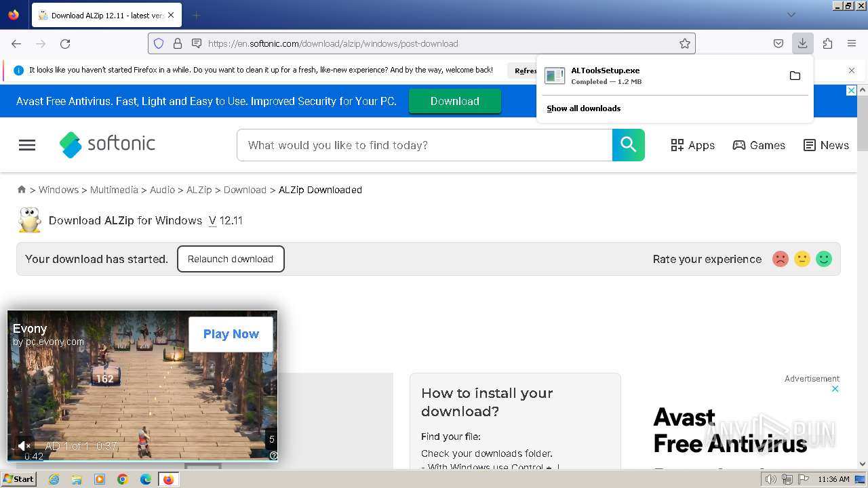Click the URL address bar
Image resolution: width=868 pixels, height=488 pixels.
pos(422,43)
